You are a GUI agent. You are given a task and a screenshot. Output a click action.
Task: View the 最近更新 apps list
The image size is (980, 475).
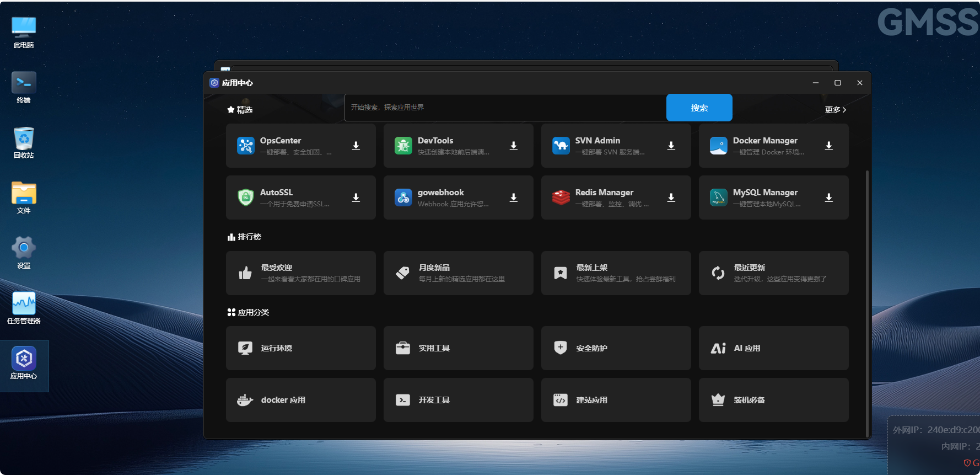tap(773, 273)
